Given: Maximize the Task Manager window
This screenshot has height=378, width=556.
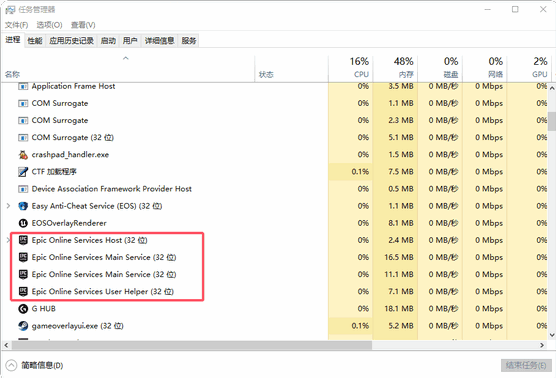Looking at the screenshot, I should pos(515,10).
